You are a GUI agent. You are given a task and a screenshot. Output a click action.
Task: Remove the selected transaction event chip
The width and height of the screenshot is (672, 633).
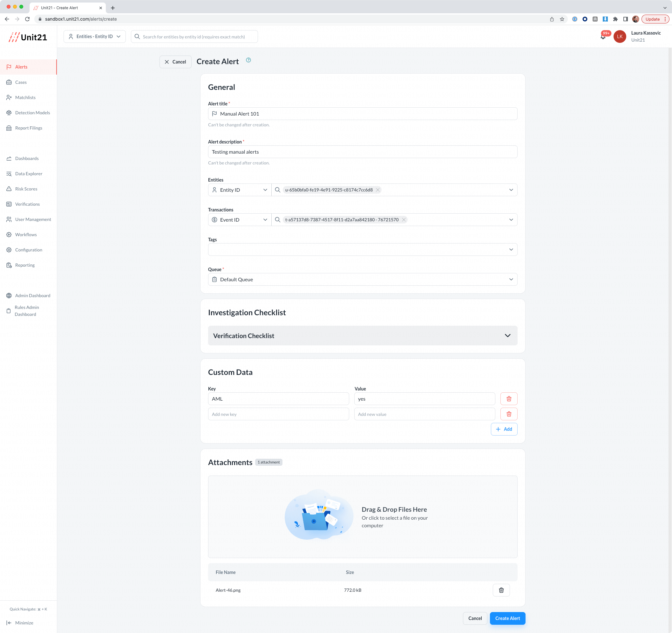(404, 220)
